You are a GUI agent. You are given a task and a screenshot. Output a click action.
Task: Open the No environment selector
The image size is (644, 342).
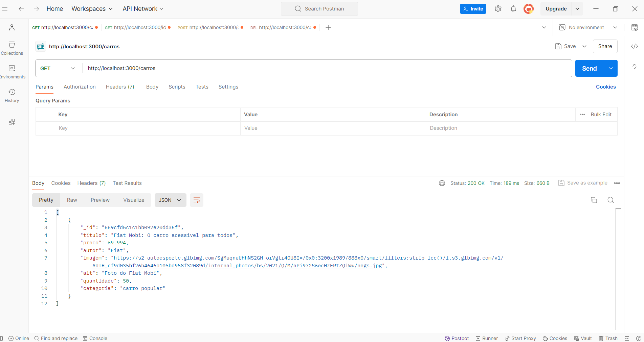588,27
